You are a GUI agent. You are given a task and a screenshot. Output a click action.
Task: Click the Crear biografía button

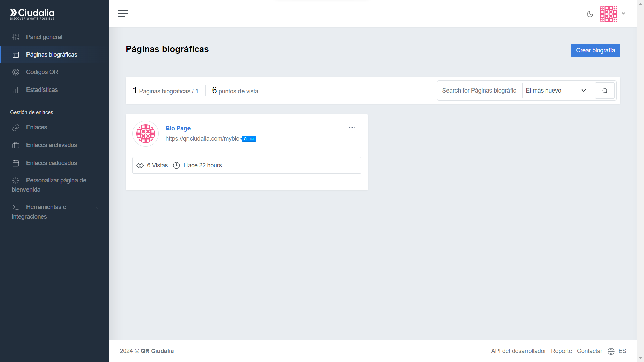coord(595,50)
